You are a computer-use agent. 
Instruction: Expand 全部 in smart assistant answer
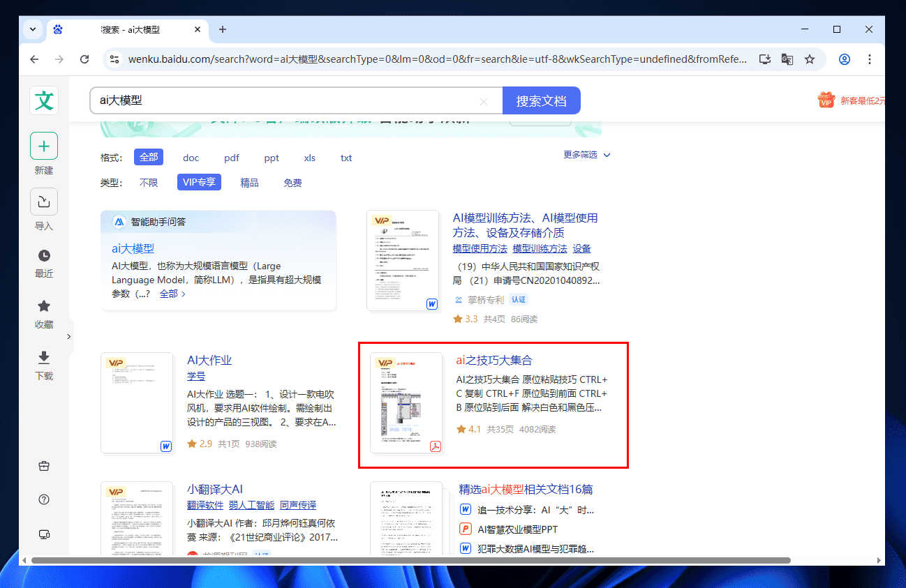click(x=172, y=294)
